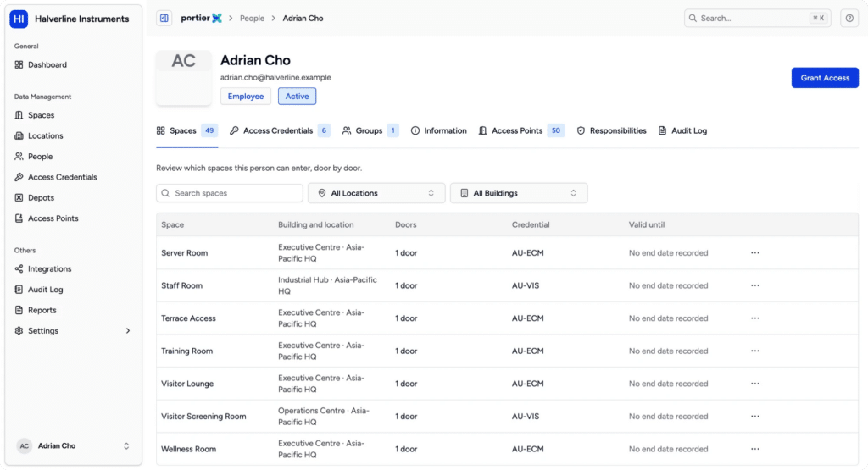The image size is (868, 470).
Task: Toggle the sidebar collapse icon
Action: pos(164,19)
